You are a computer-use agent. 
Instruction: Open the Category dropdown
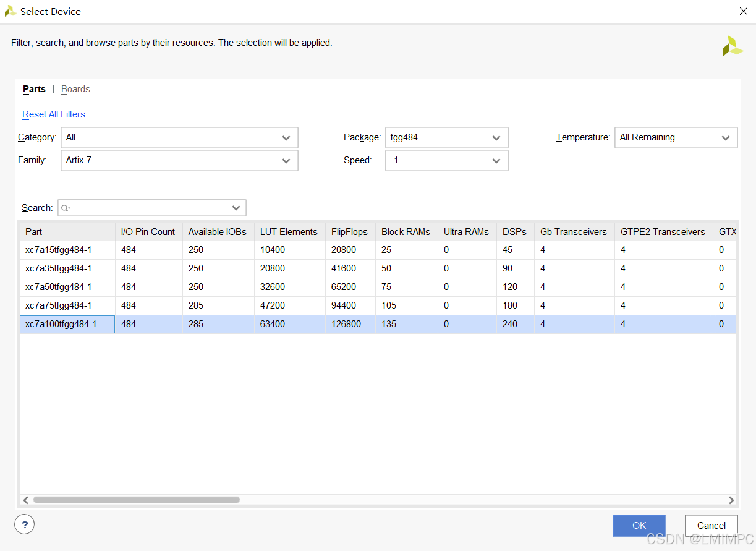coord(179,137)
